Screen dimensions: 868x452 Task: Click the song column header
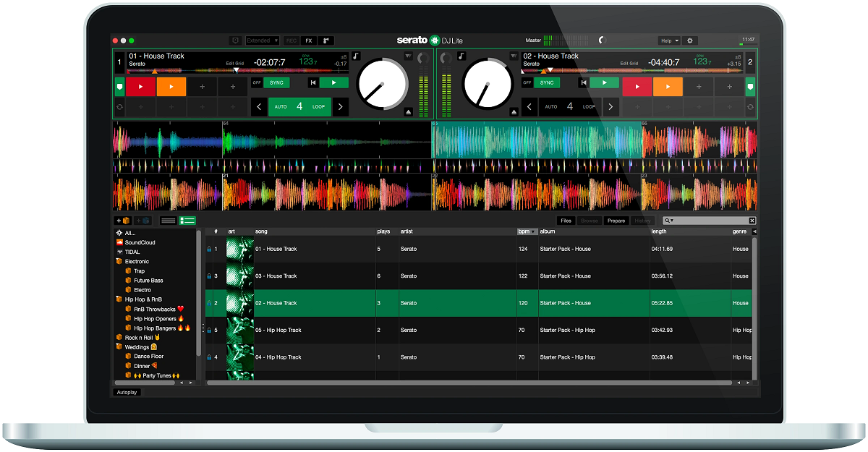[x=314, y=231]
